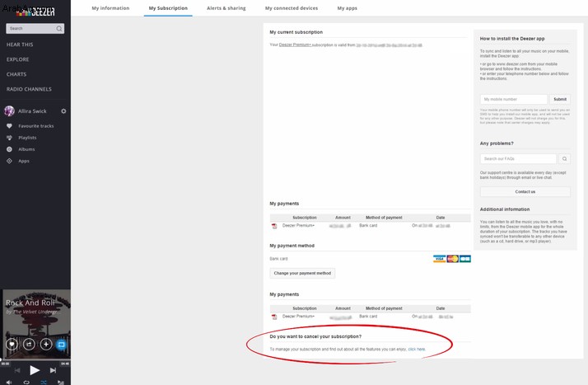Click the MasterCard logo
The width and height of the screenshot is (588, 385).
pos(452,259)
